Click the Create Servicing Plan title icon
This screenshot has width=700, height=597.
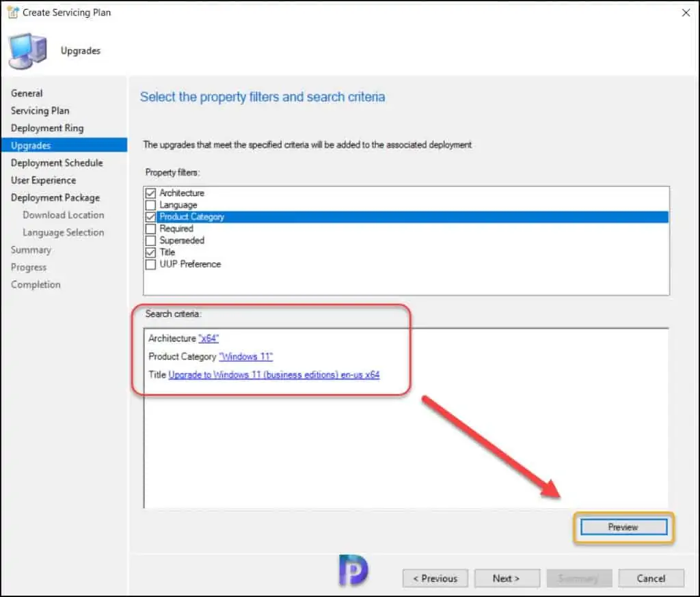tap(14, 12)
